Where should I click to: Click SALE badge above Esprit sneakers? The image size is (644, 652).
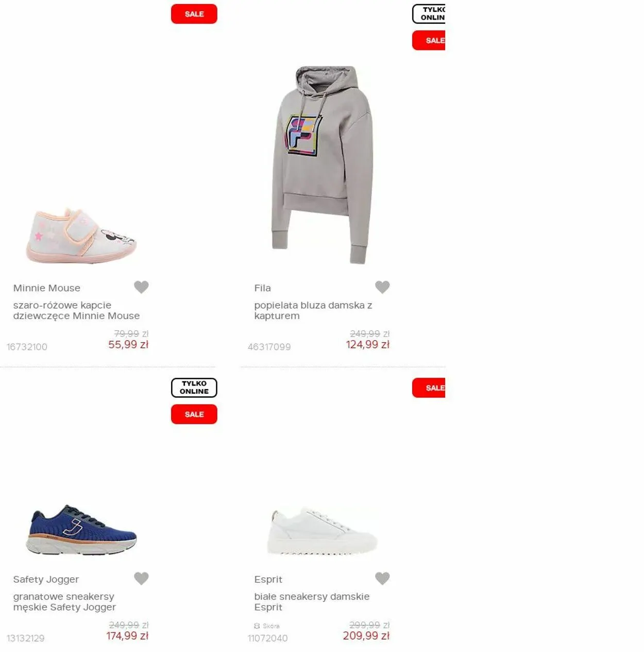click(x=429, y=388)
